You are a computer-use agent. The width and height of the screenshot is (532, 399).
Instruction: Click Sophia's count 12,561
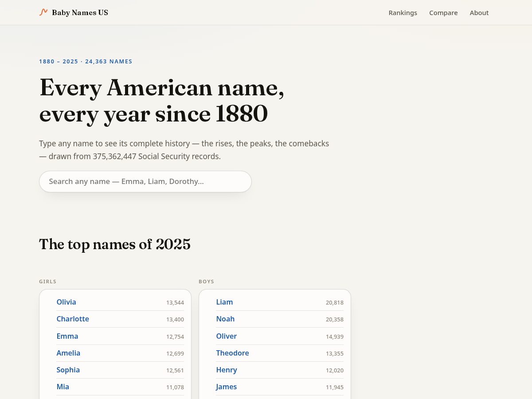tap(175, 370)
